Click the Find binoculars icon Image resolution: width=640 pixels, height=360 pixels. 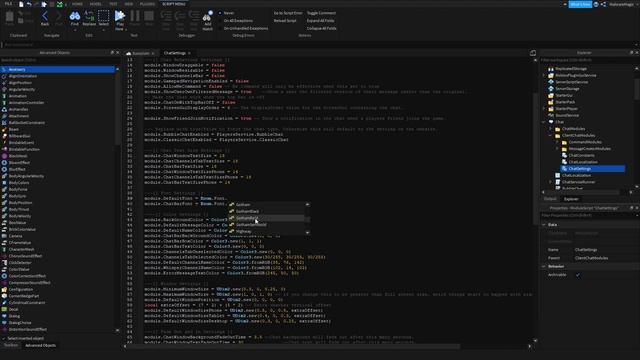pyautogui.click(x=75, y=16)
